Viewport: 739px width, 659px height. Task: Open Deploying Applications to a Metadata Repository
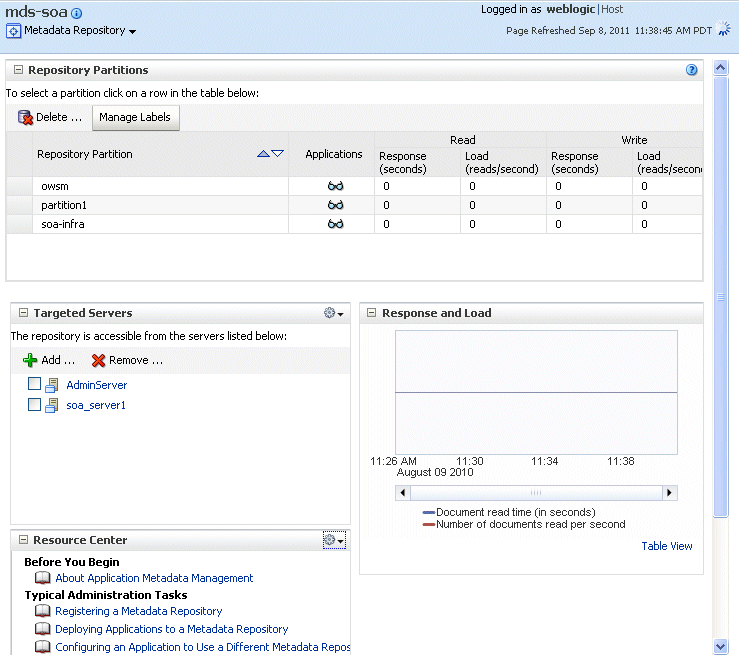pos(172,629)
